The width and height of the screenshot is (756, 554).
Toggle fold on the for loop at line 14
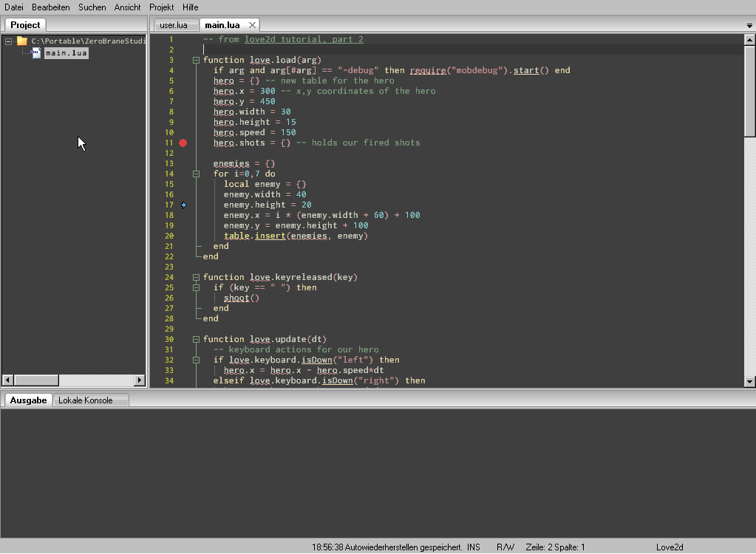click(x=196, y=174)
